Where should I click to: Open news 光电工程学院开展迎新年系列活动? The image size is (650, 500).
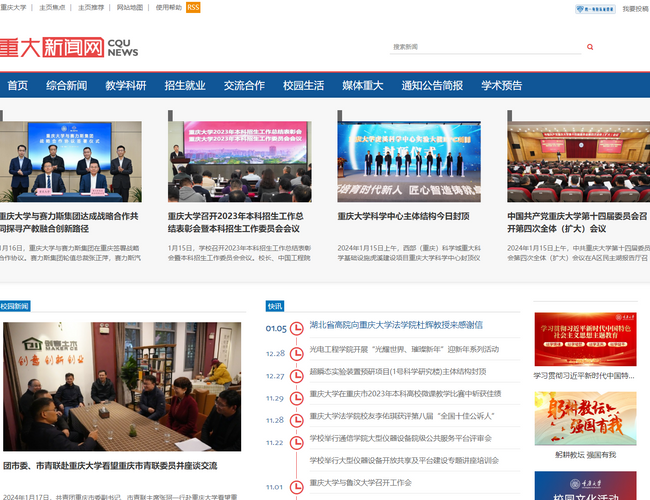tap(404, 350)
